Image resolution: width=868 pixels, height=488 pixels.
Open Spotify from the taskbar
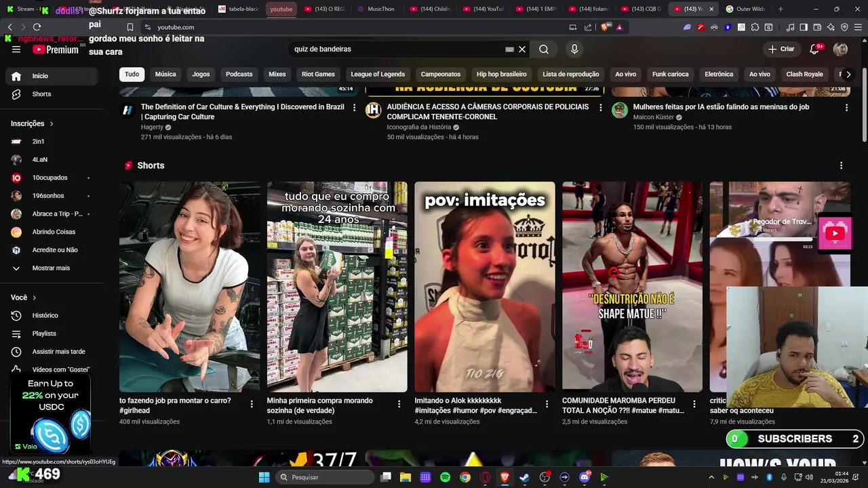445,477
